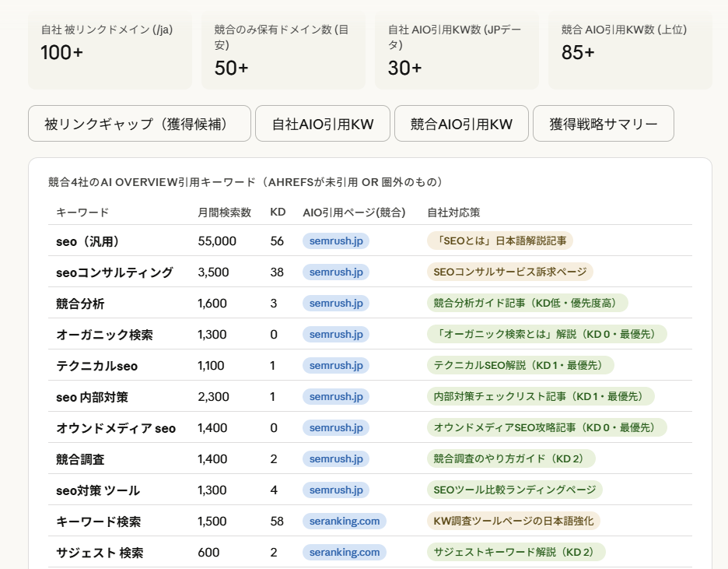Click the テクニカルSEO解説 tag
Screen dimensions: 728x569
pyautogui.click(x=520, y=366)
